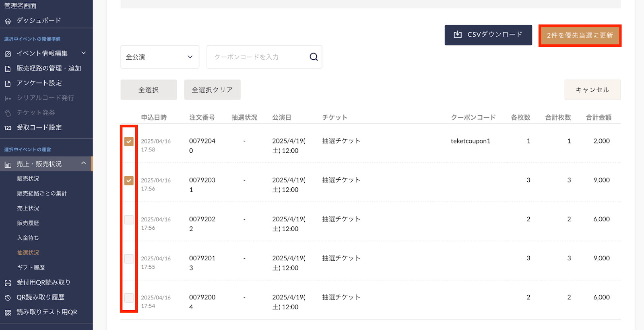This screenshot has height=330, width=644.
Task: Open QR読み取り履歴 menu item
Action: (40, 297)
